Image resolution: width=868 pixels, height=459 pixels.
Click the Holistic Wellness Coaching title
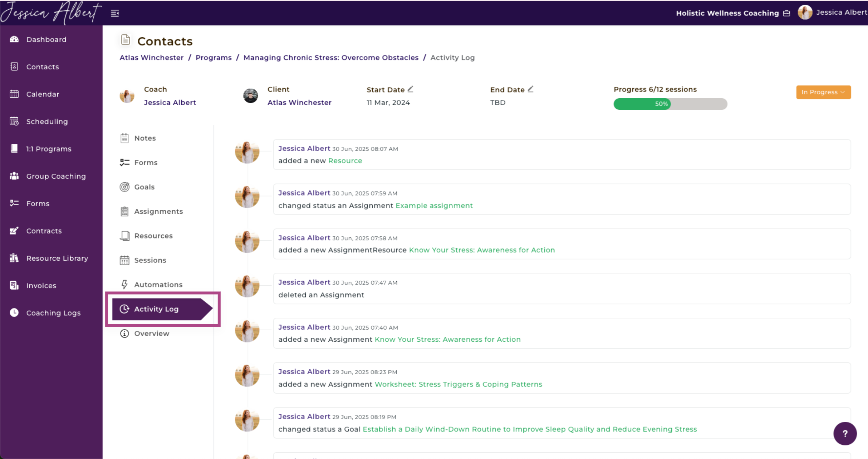(727, 13)
